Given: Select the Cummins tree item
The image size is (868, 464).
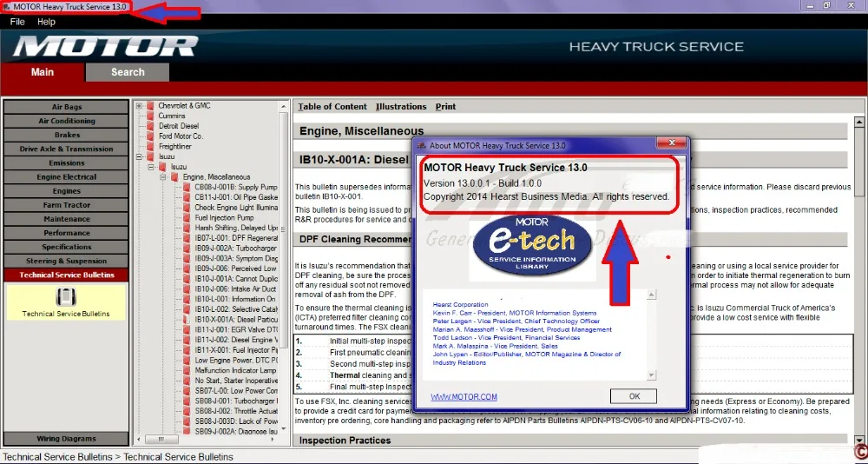Looking at the screenshot, I should click(172, 116).
